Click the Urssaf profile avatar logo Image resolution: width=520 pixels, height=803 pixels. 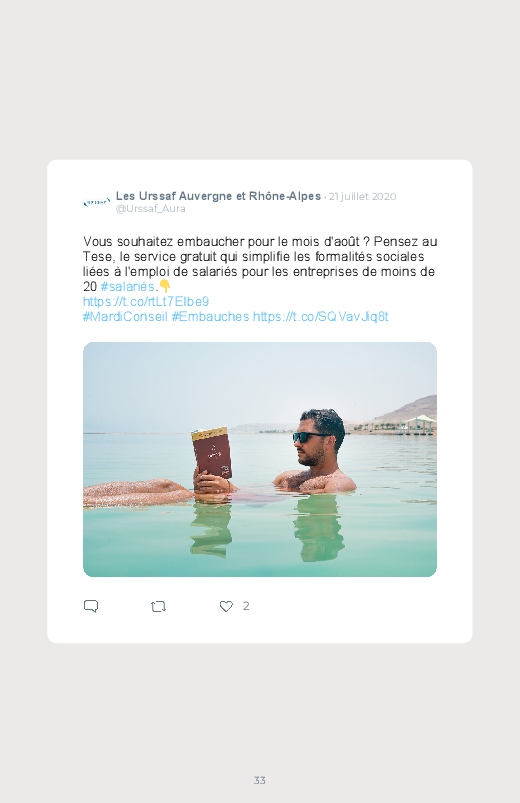click(96, 202)
